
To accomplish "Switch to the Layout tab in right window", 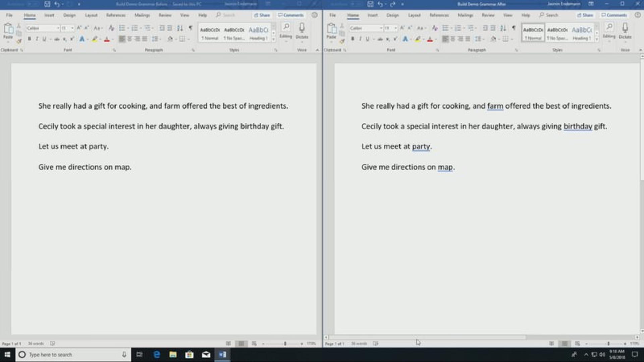I will [414, 15].
